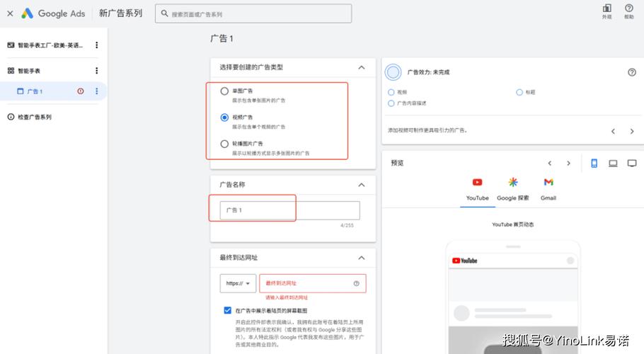The height and width of the screenshot is (354, 644).
Task: Open the three-dot menu for the 智能手表工厂 campaign
Action: click(x=96, y=45)
